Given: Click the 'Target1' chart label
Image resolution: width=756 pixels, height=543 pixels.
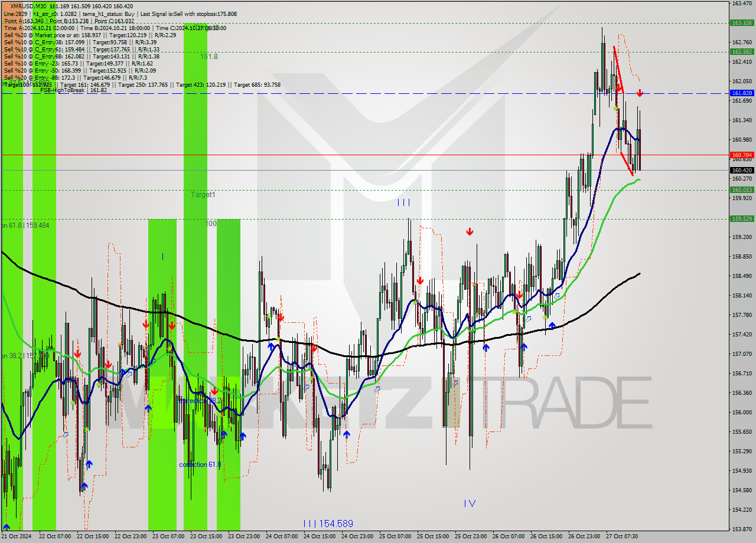Looking at the screenshot, I should [203, 194].
